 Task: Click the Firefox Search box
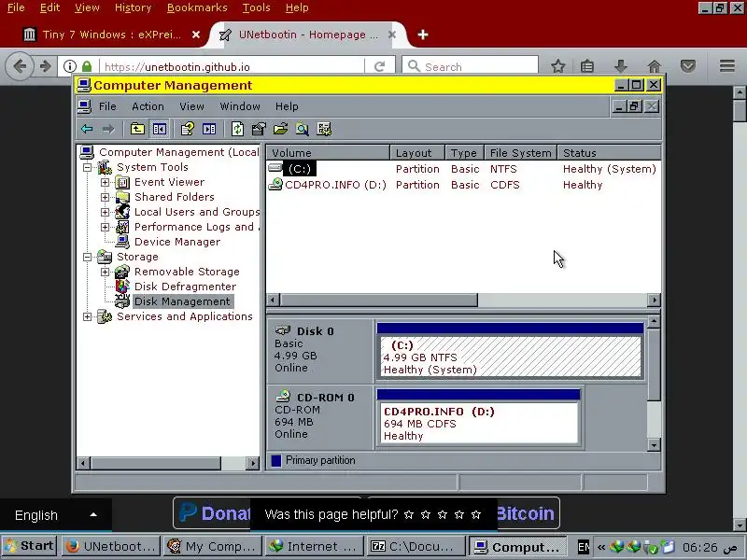coord(471,66)
